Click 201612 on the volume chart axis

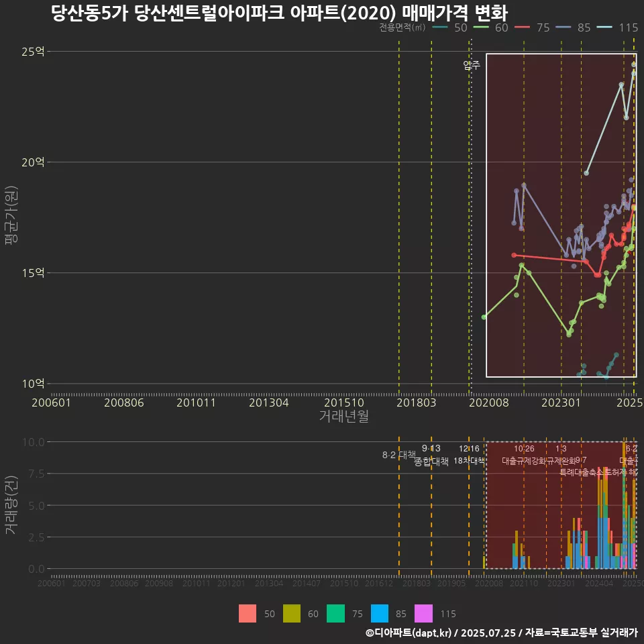(378, 583)
